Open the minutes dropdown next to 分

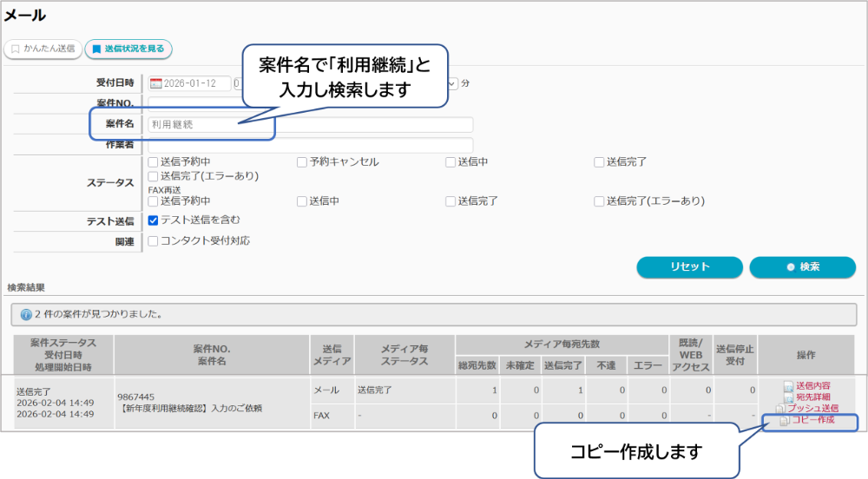click(x=451, y=84)
